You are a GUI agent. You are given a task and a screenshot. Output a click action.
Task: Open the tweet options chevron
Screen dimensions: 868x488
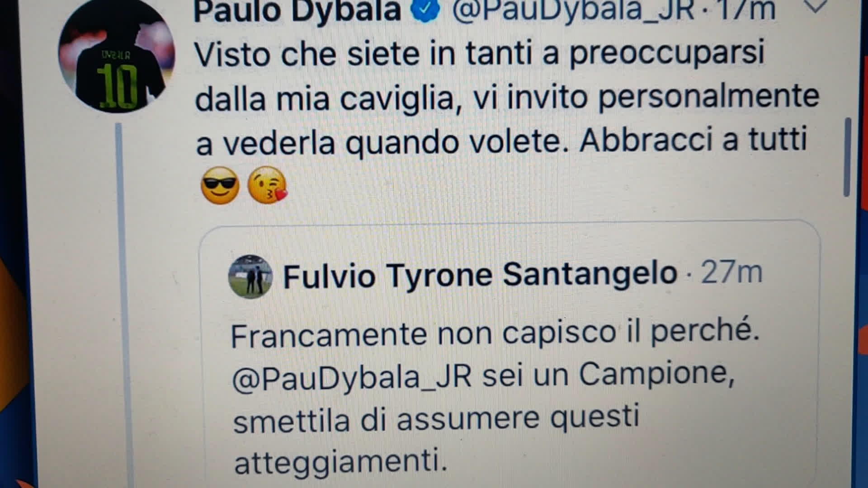[815, 5]
